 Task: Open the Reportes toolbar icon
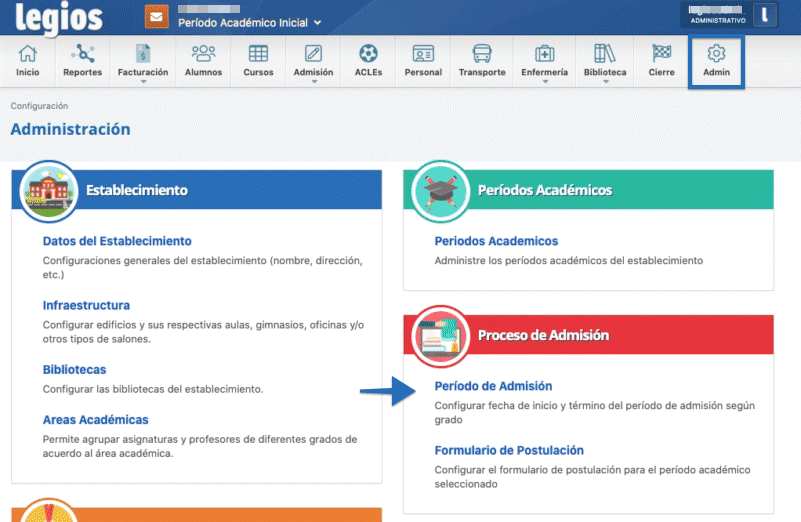pos(82,53)
